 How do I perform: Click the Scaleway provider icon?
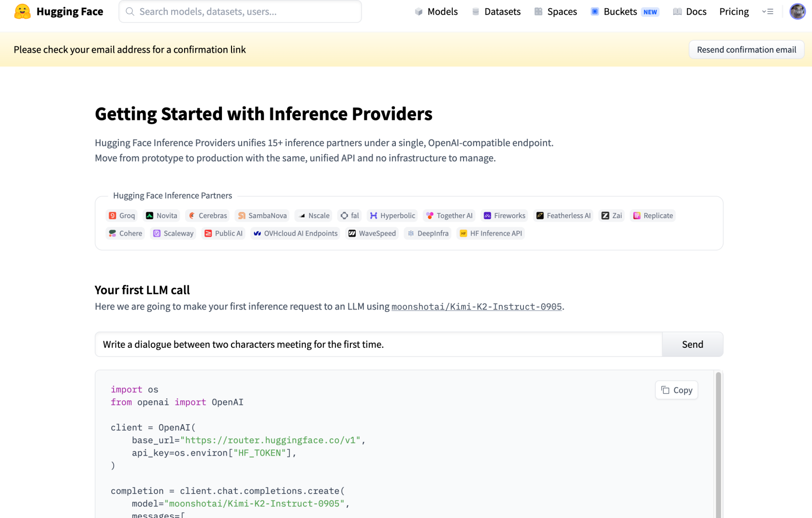point(157,234)
